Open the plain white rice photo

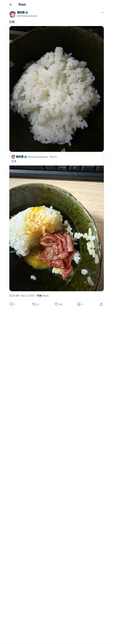[56, 89]
